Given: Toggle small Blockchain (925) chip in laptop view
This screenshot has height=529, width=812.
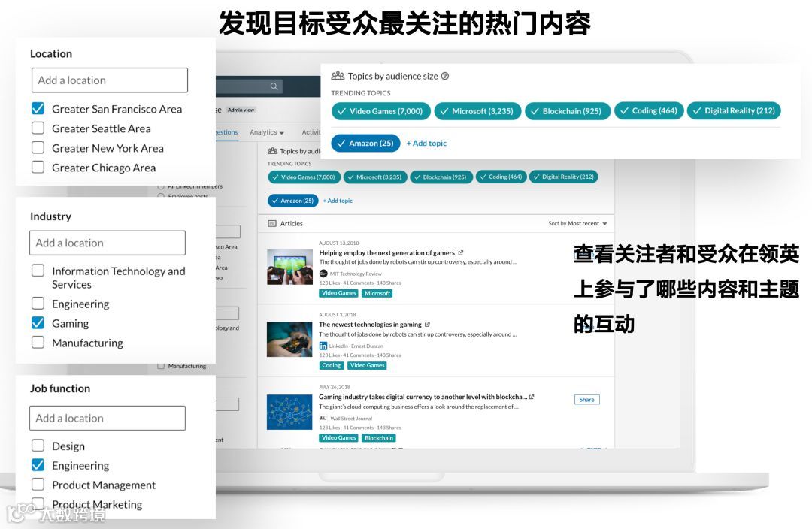Looking at the screenshot, I should (x=441, y=177).
